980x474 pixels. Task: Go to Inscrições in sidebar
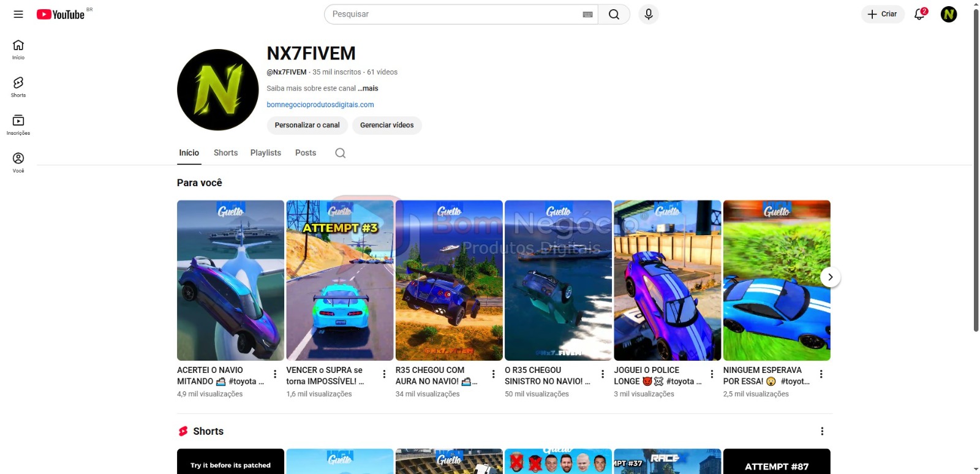click(x=18, y=124)
